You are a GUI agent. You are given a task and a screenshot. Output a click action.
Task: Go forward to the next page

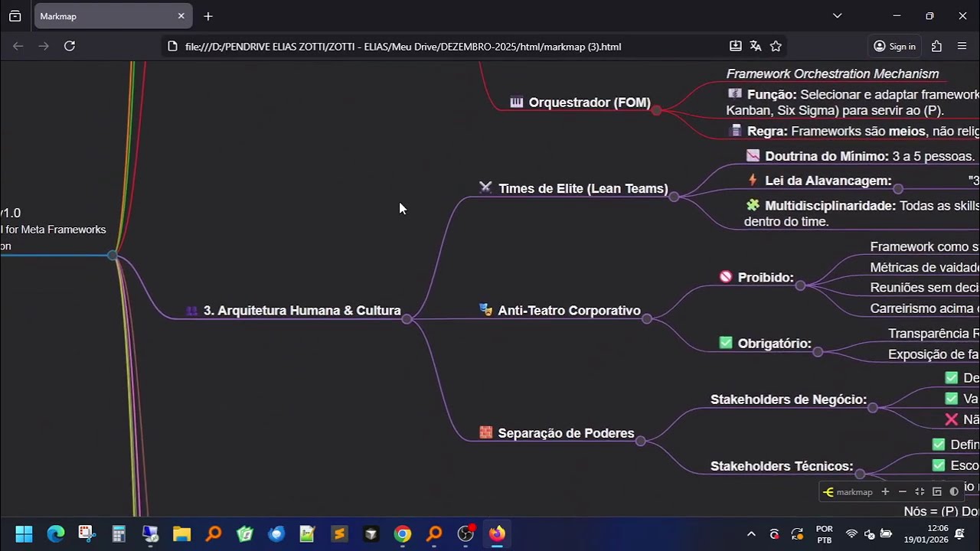pos(44,47)
